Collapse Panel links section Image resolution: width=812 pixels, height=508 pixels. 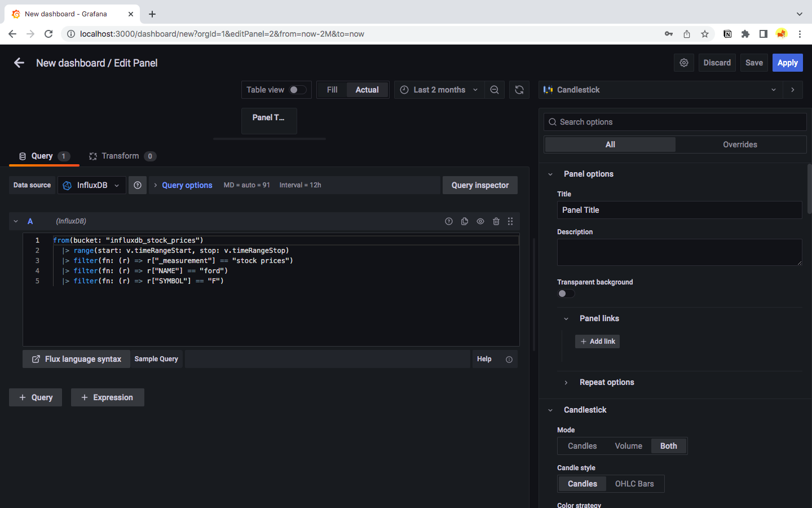[x=566, y=319]
